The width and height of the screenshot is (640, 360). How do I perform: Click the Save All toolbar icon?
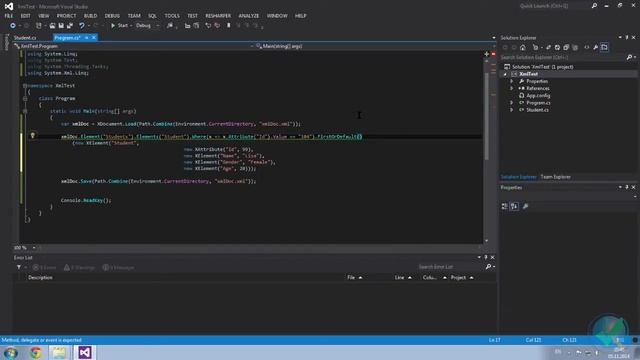(x=70, y=26)
